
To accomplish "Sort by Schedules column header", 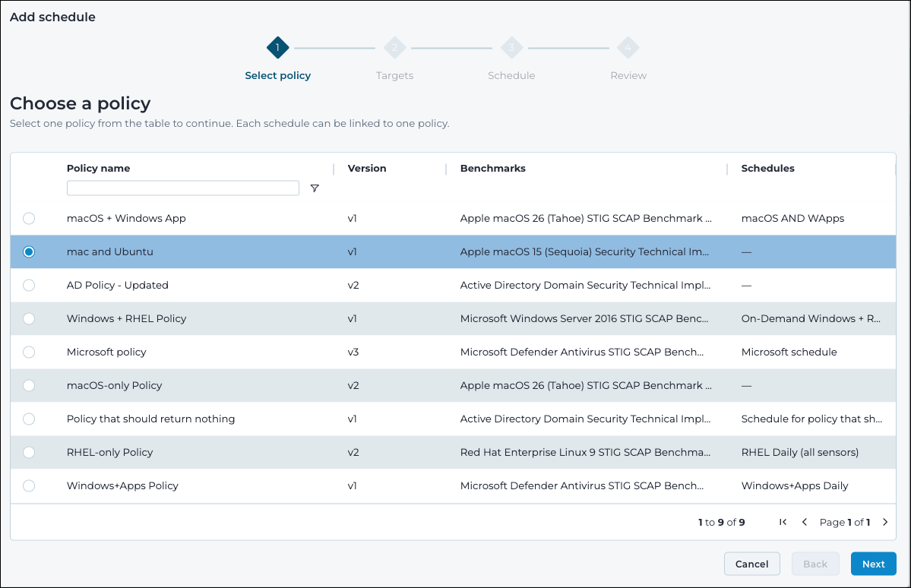I will pyautogui.click(x=767, y=169).
